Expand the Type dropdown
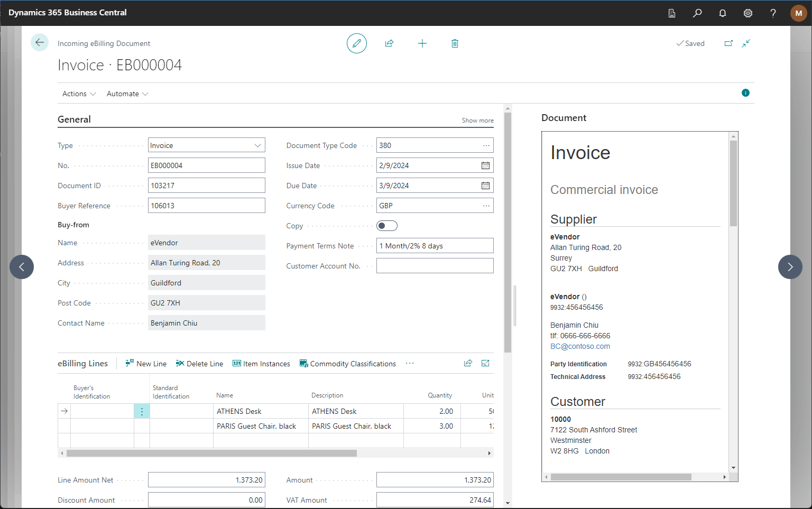Viewport: 812px width, 509px height. (257, 145)
